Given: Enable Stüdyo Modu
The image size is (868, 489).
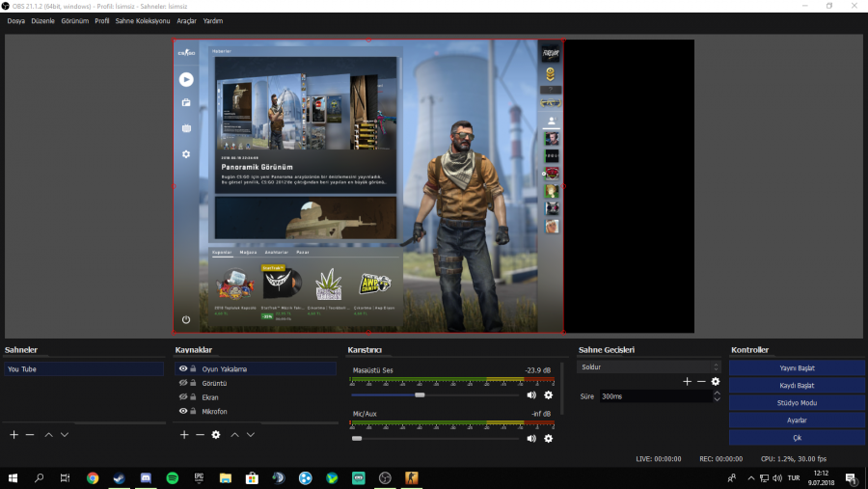Looking at the screenshot, I should coord(797,402).
